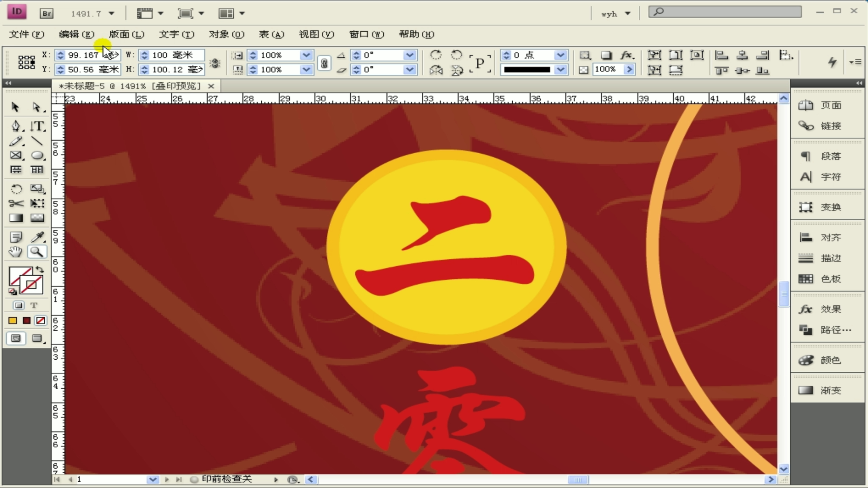Open the 色板 panel
Image resolution: width=868 pixels, height=488 pixels.
tap(830, 279)
